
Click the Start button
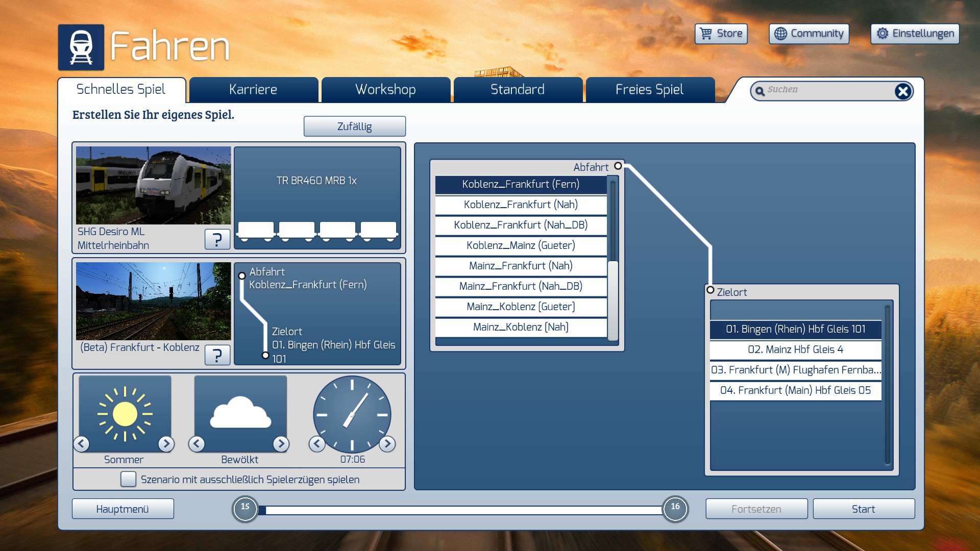point(863,509)
